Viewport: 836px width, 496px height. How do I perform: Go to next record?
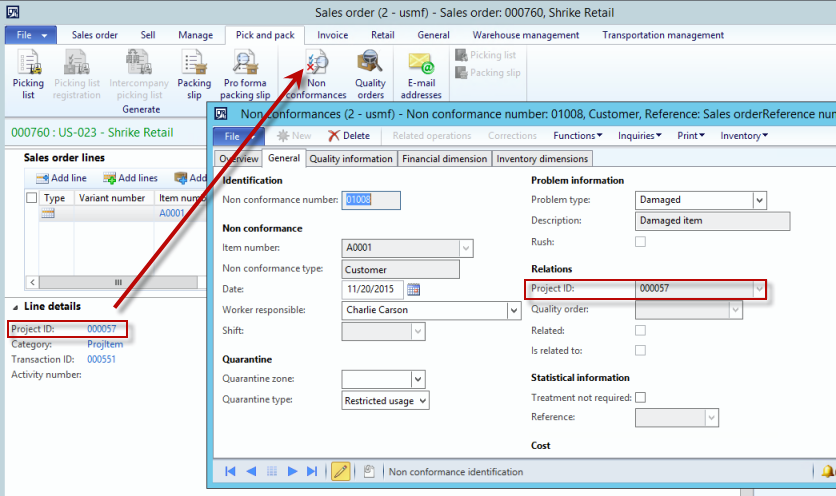pos(292,471)
